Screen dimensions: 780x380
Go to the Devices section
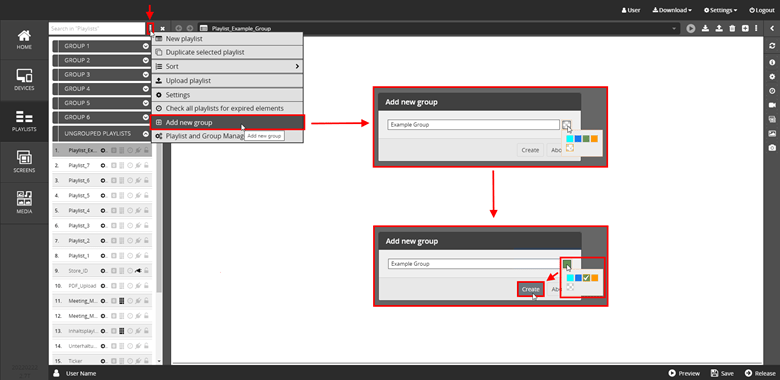(x=24, y=81)
